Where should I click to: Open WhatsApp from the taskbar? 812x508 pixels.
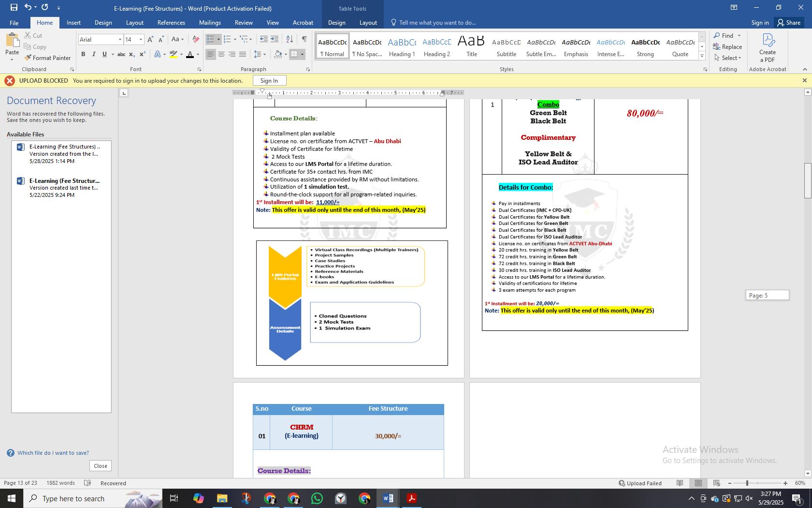coord(317,498)
